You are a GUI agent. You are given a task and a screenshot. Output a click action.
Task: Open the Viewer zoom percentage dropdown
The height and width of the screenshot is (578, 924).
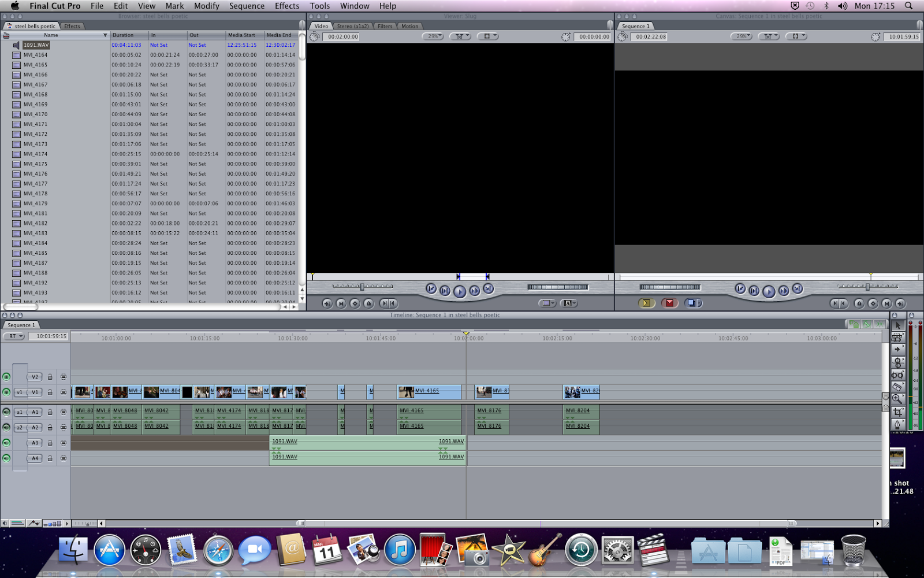433,36
